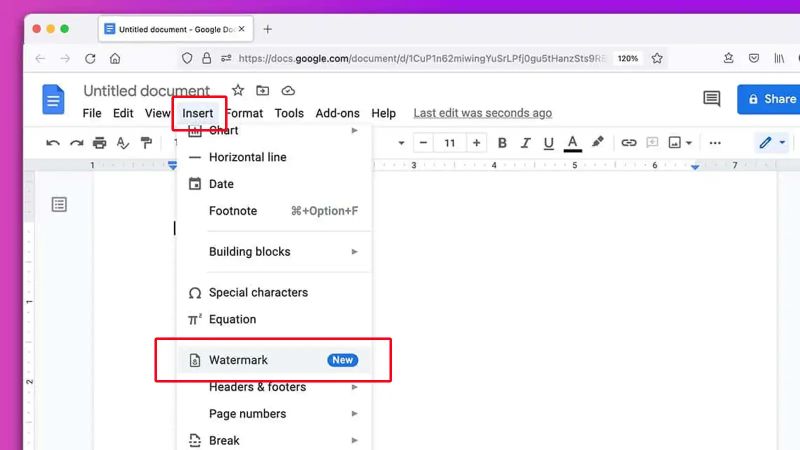Click the Redo arrow icon
800x450 pixels.
(x=77, y=143)
